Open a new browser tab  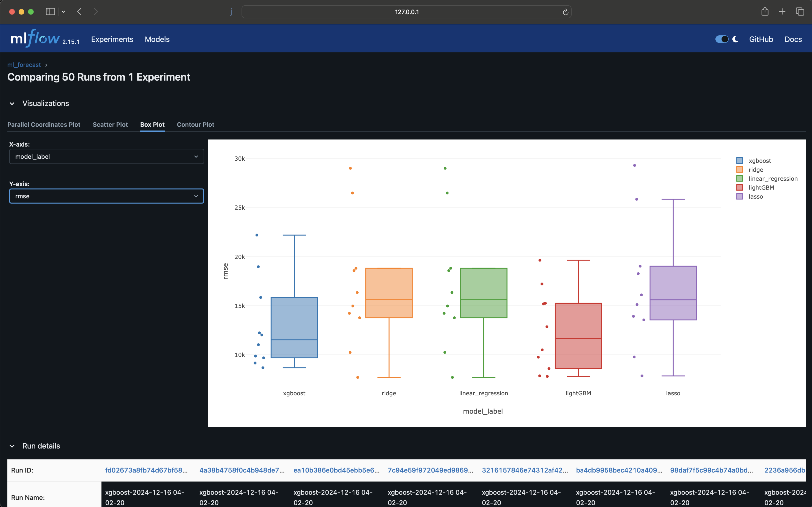[x=782, y=11]
